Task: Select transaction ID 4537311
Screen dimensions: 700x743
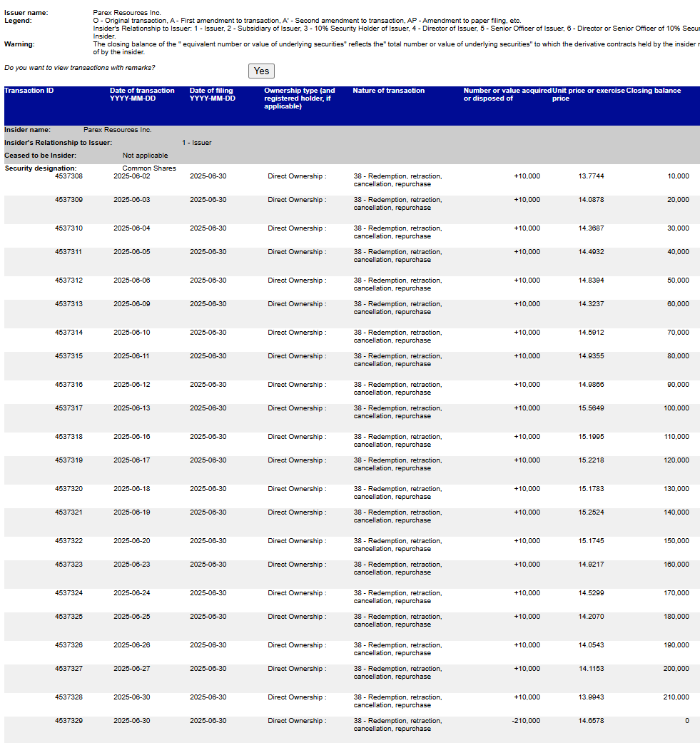Action: pyautogui.click(x=69, y=252)
